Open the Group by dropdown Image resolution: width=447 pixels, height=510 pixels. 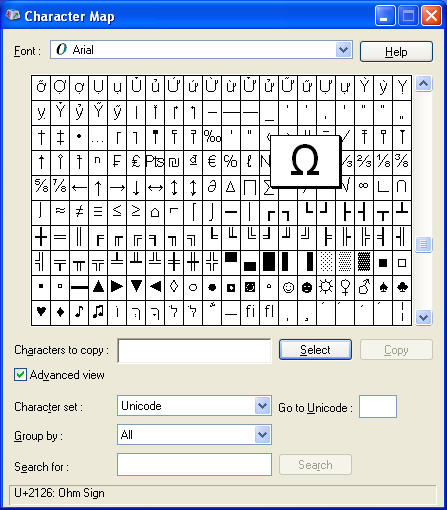coord(263,435)
